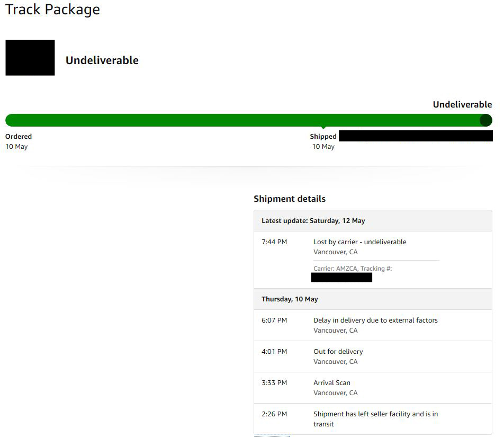Viewport: 504px width, 437px height.
Task: Click the Lost by carrier - undeliverable entry
Action: tap(360, 242)
